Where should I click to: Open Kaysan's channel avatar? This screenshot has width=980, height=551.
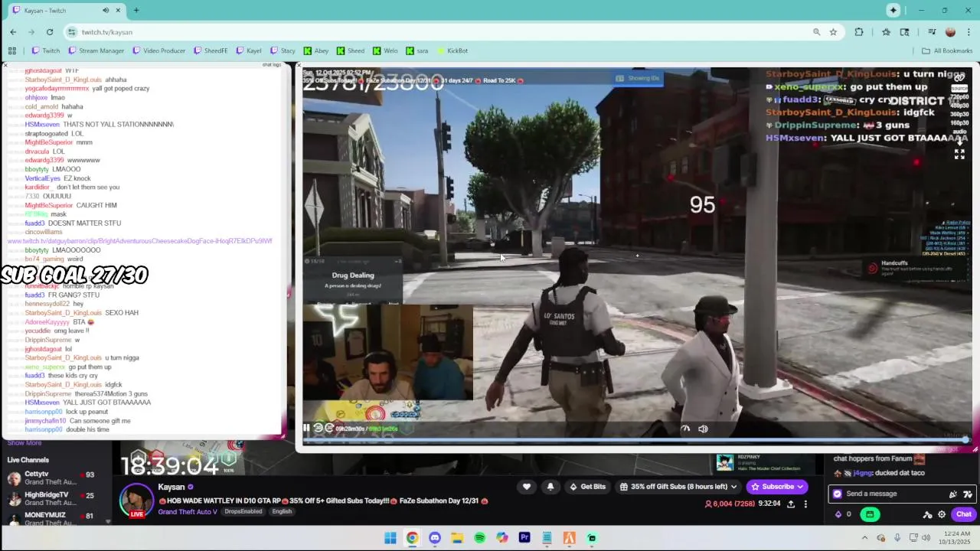tap(136, 500)
